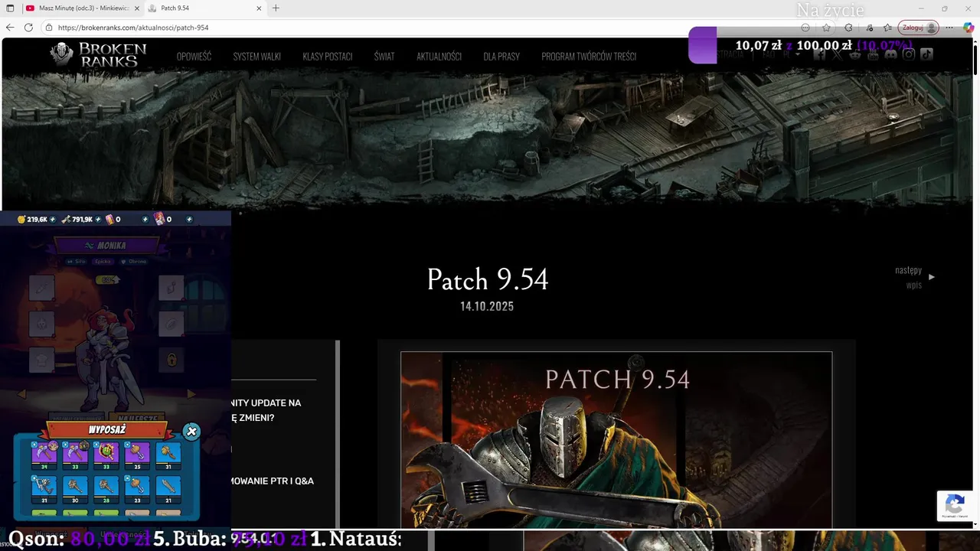Viewport: 980px width, 551px height.
Task: Click the WYPOSAŻ equip banner
Action: coord(107,430)
